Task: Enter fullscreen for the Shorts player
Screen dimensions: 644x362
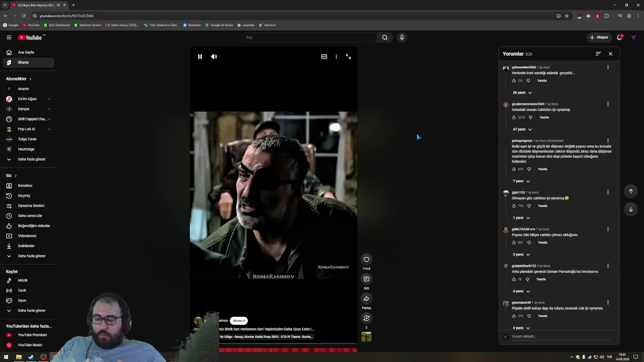Action: click(x=348, y=57)
